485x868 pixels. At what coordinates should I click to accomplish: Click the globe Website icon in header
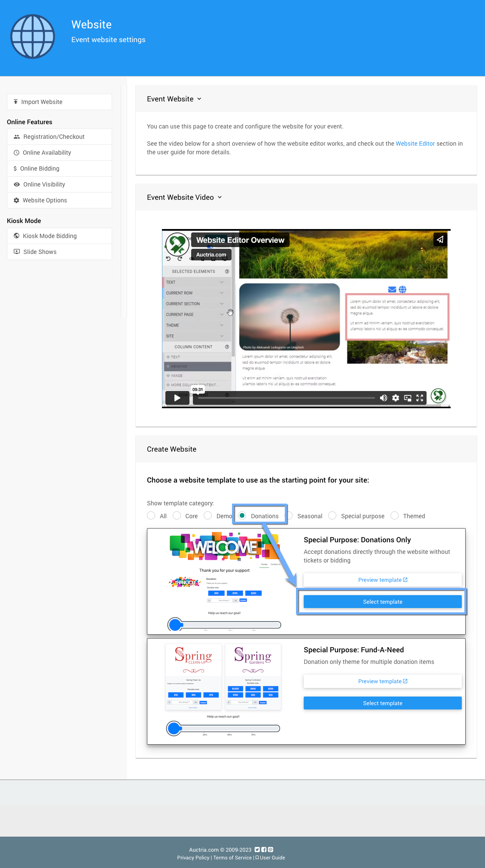click(33, 37)
